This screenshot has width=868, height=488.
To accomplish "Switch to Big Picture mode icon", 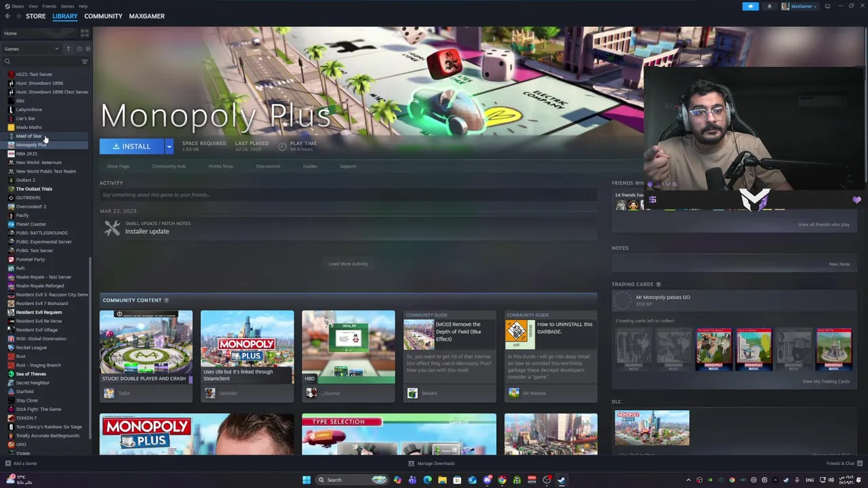I will click(x=827, y=6).
